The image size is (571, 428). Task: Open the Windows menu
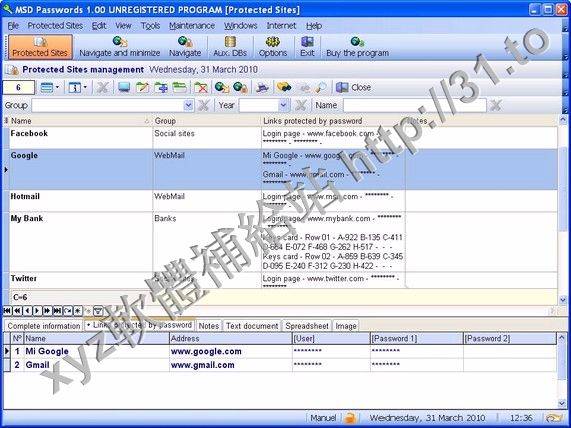point(241,26)
